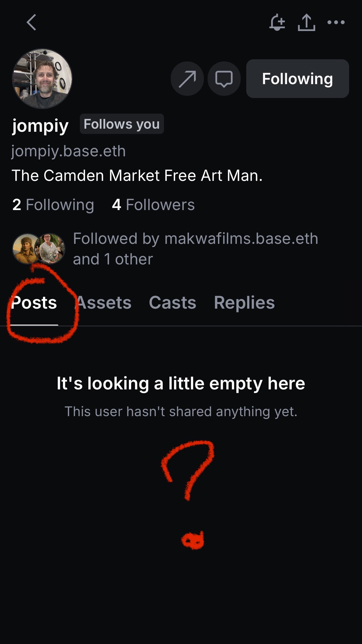Open the Replies tab

pos(244,303)
